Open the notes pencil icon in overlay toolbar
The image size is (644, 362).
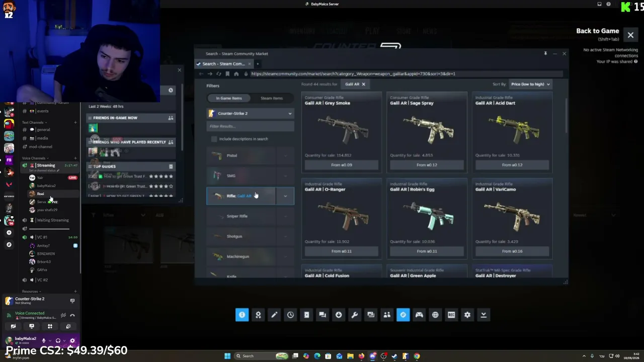click(274, 315)
